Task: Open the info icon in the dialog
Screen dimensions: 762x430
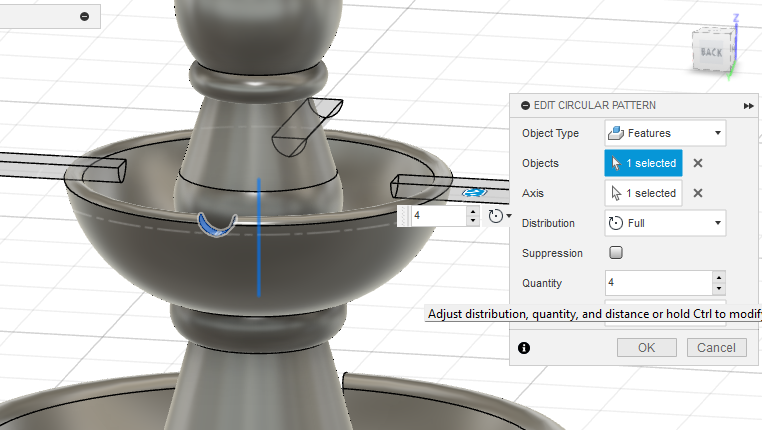Action: click(x=524, y=348)
